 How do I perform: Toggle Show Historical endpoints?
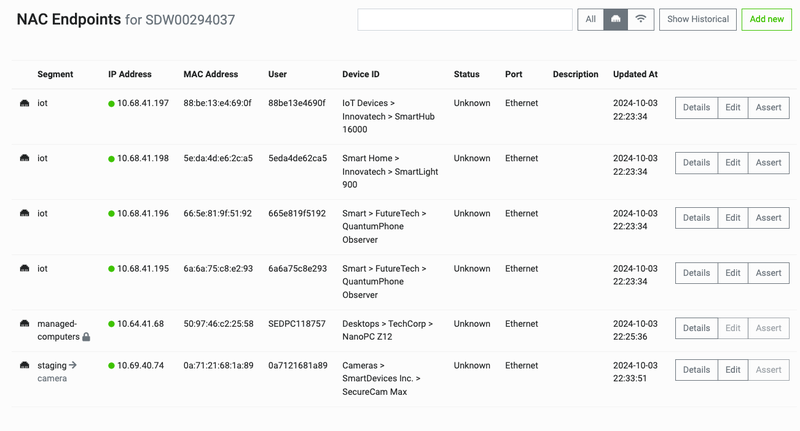coord(698,19)
